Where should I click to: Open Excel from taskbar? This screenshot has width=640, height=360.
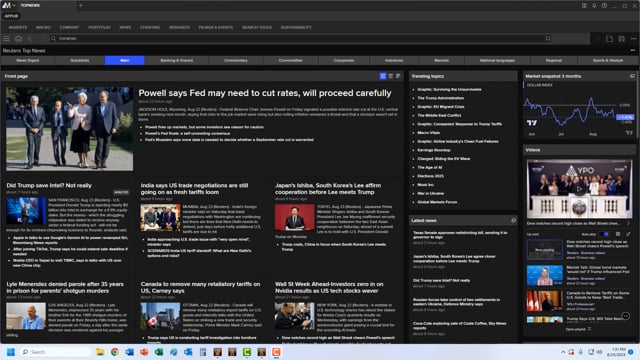click(159, 352)
